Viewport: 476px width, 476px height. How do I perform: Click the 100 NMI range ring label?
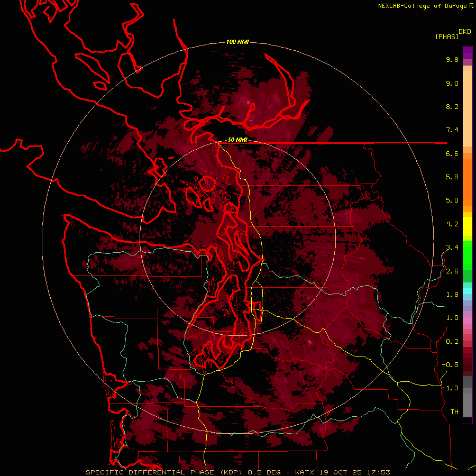pyautogui.click(x=237, y=42)
